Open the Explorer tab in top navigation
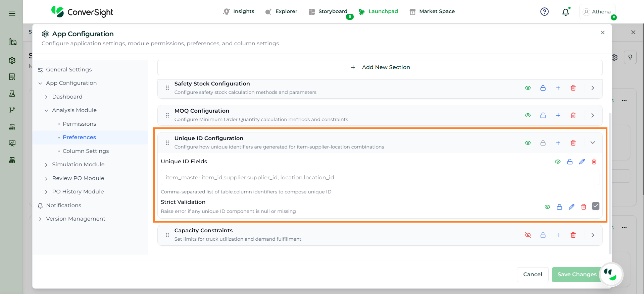Viewport: 644px width, 294px height. tap(281, 11)
